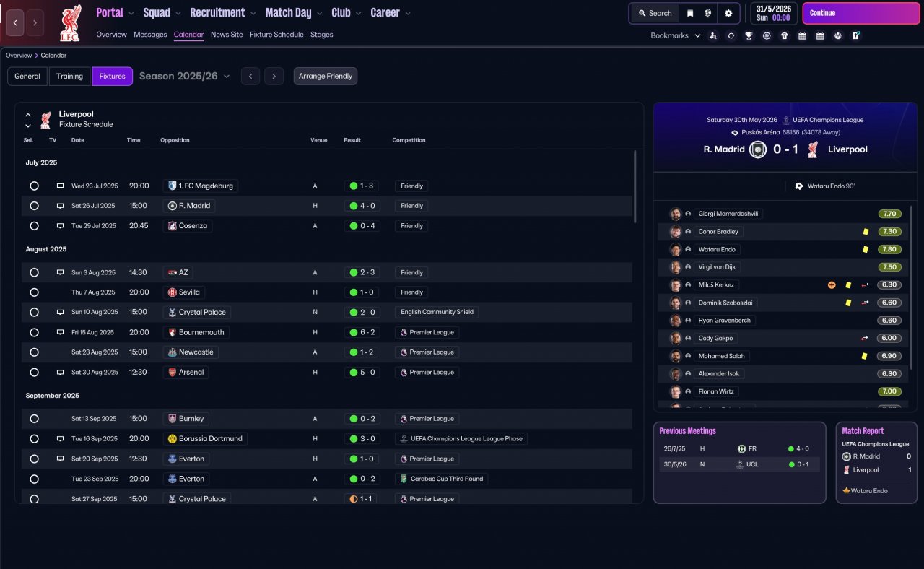Switch to the Training tab
The width and height of the screenshot is (924, 569).
pos(69,77)
